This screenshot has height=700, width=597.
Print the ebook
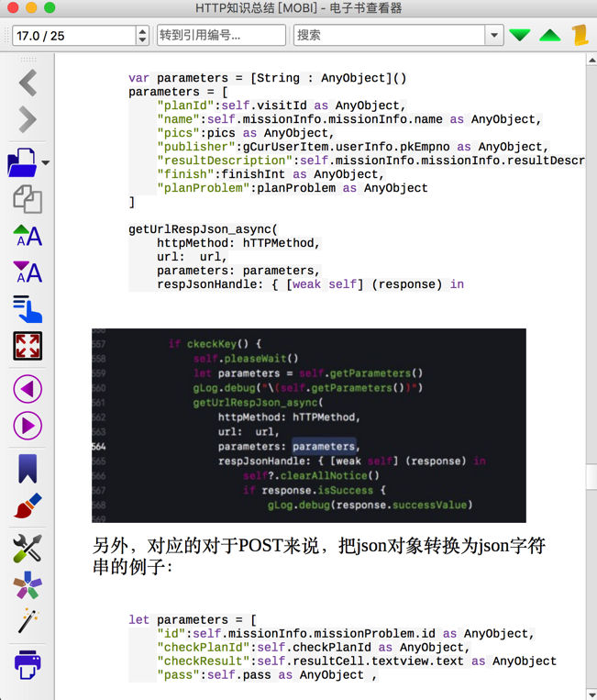[x=28, y=664]
